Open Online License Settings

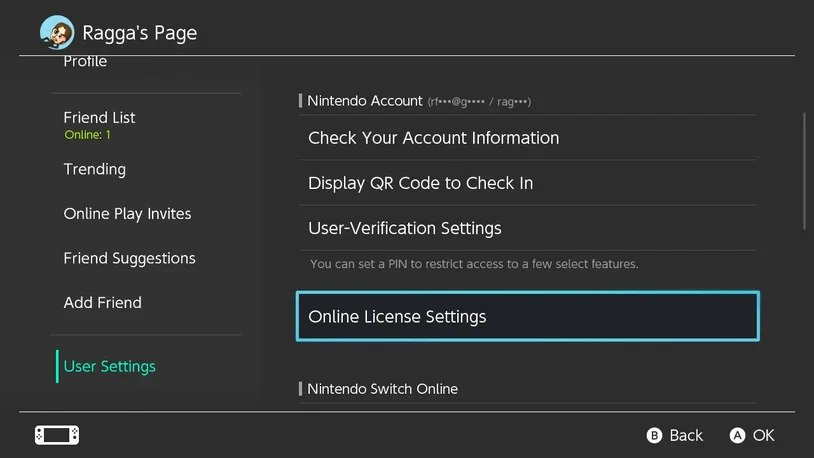click(527, 316)
